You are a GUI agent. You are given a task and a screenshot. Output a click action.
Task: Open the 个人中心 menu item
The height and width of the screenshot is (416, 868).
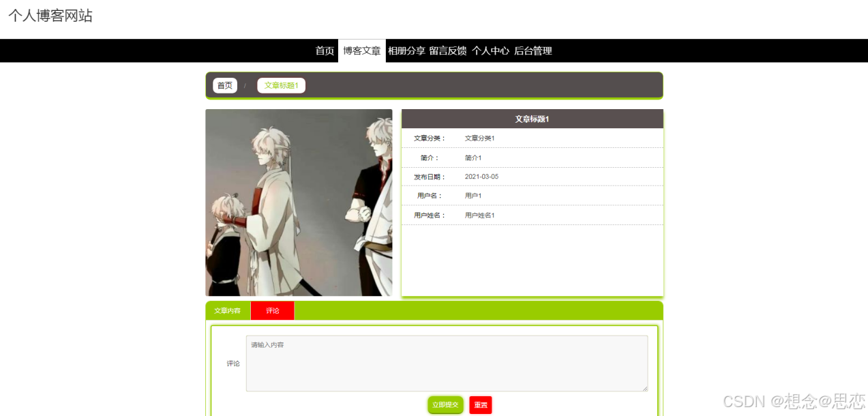[490, 50]
